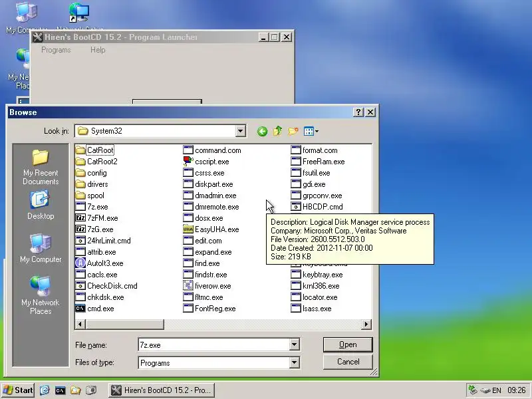Image resolution: width=532 pixels, height=399 pixels.
Task: Select cacls.exe in the file list
Action: tap(96, 275)
